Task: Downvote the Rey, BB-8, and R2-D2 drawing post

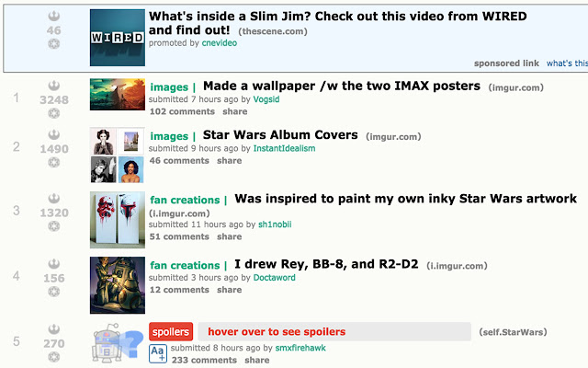Action: point(54,292)
